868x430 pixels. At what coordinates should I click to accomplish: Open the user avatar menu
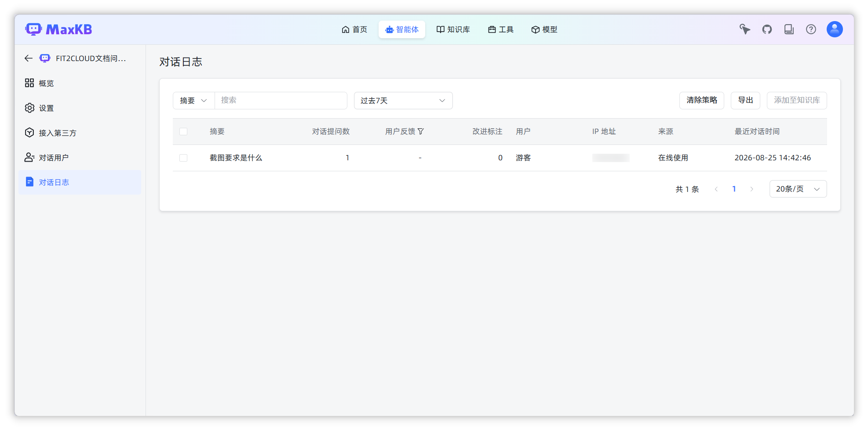point(835,29)
